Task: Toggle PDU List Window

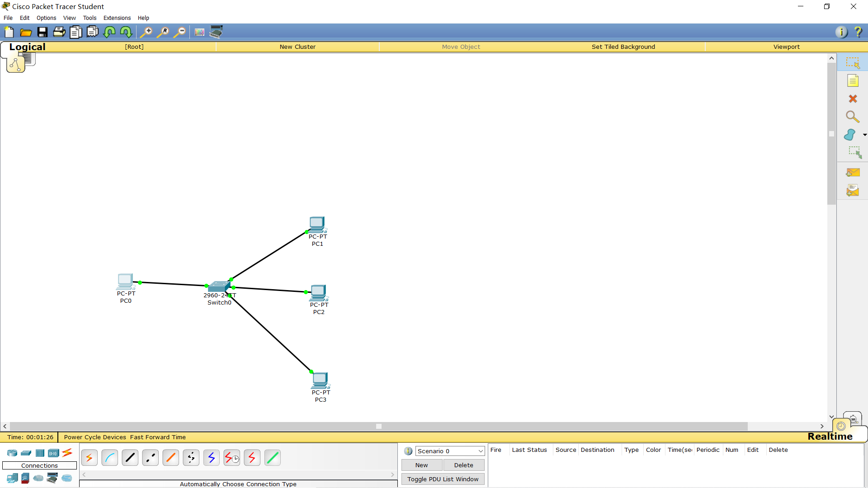Action: [443, 479]
